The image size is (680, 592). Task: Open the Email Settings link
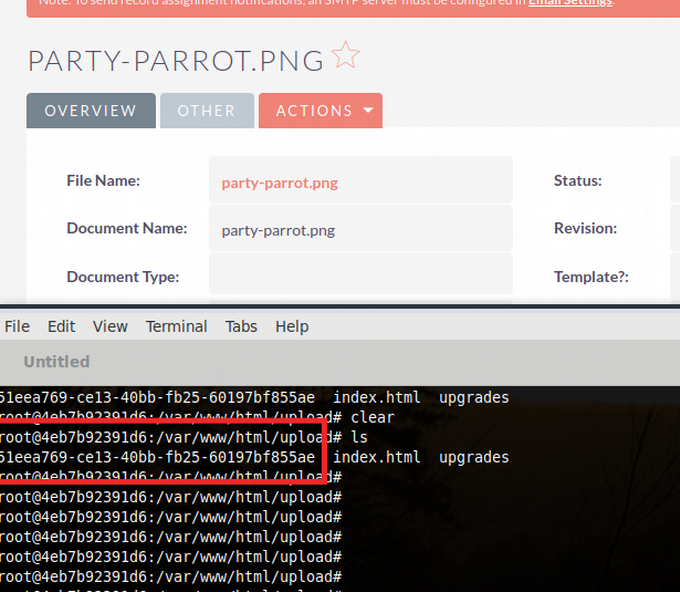[x=570, y=3]
